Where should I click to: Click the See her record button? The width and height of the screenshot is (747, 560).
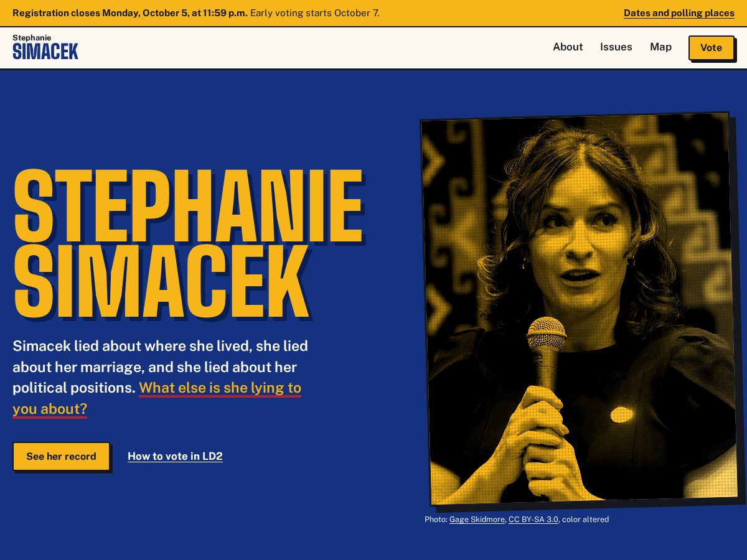point(61,457)
